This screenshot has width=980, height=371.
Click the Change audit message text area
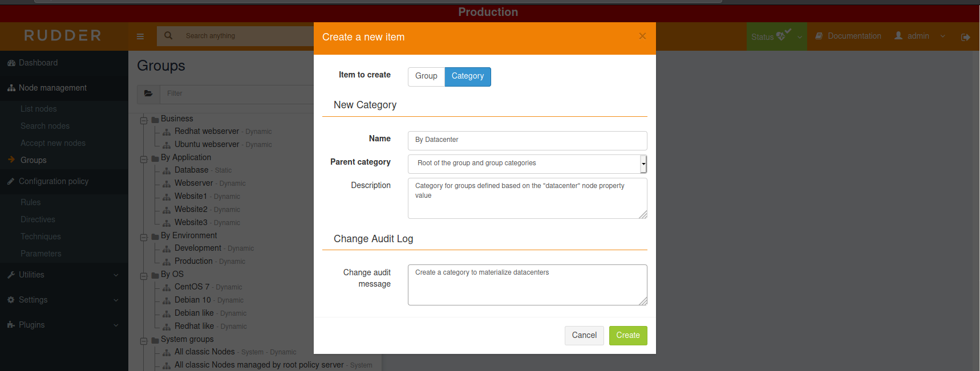[528, 285]
